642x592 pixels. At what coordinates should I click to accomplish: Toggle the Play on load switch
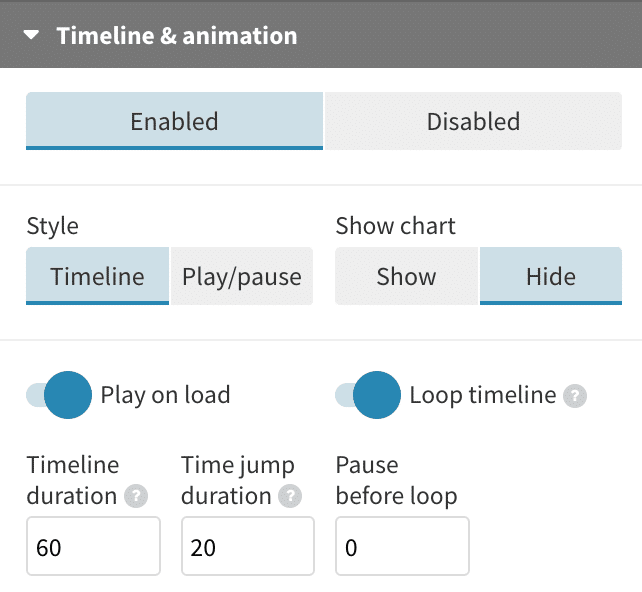[60, 395]
